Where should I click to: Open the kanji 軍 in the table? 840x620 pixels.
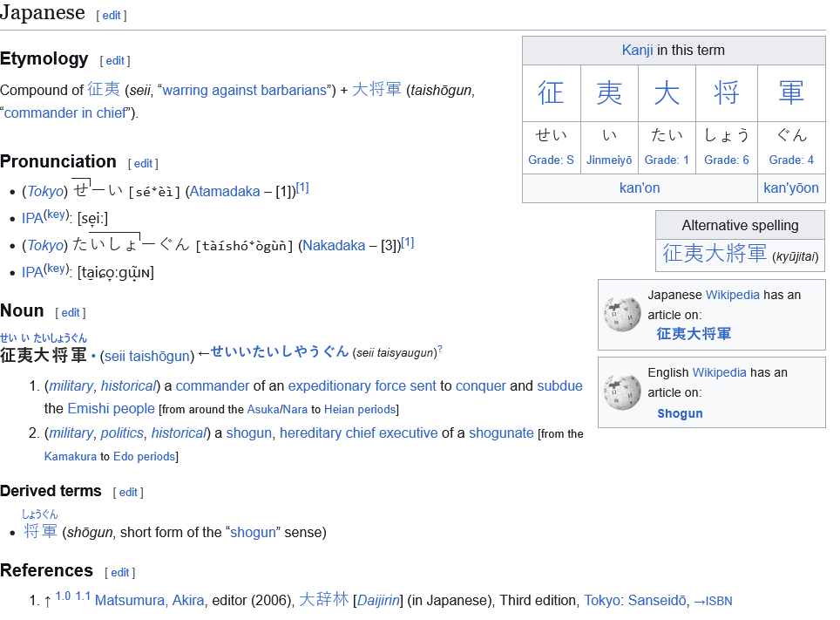(791, 92)
